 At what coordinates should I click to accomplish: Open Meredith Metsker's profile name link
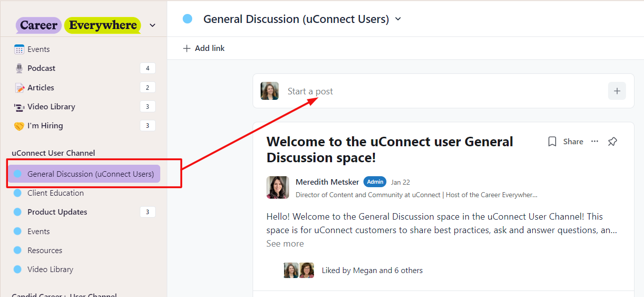(327, 182)
